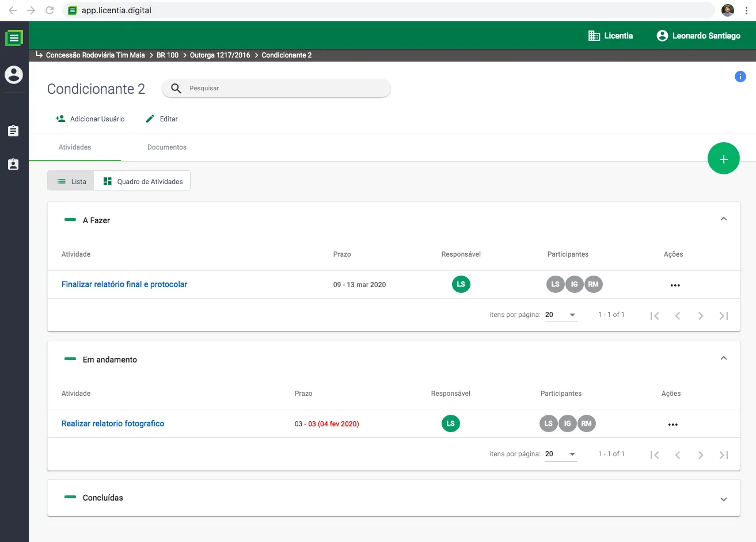
Task: Click the search magnifier icon
Action: pos(176,88)
